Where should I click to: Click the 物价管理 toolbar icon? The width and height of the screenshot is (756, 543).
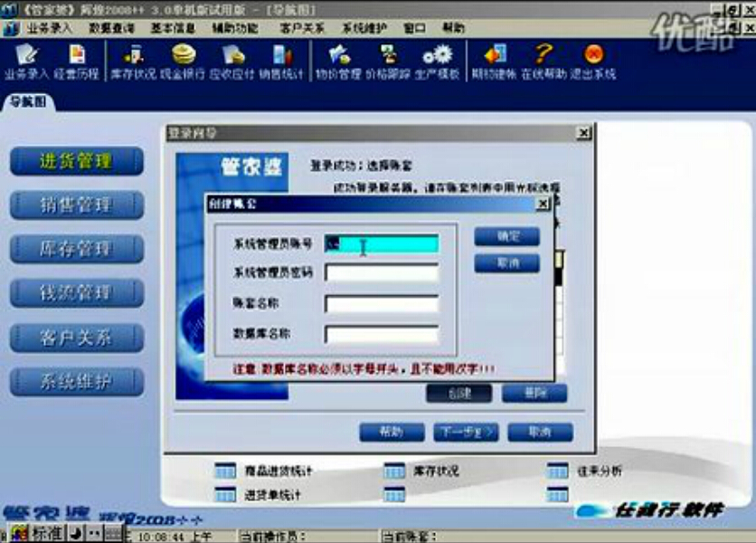(338, 62)
